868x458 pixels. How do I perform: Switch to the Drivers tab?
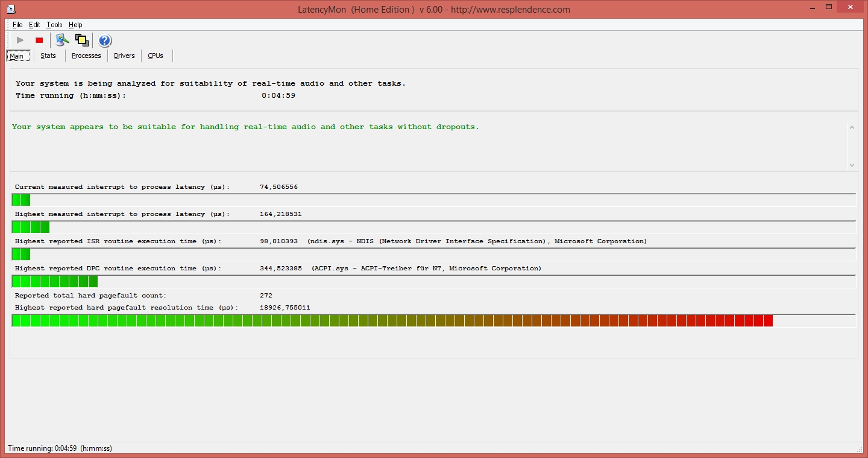click(124, 56)
